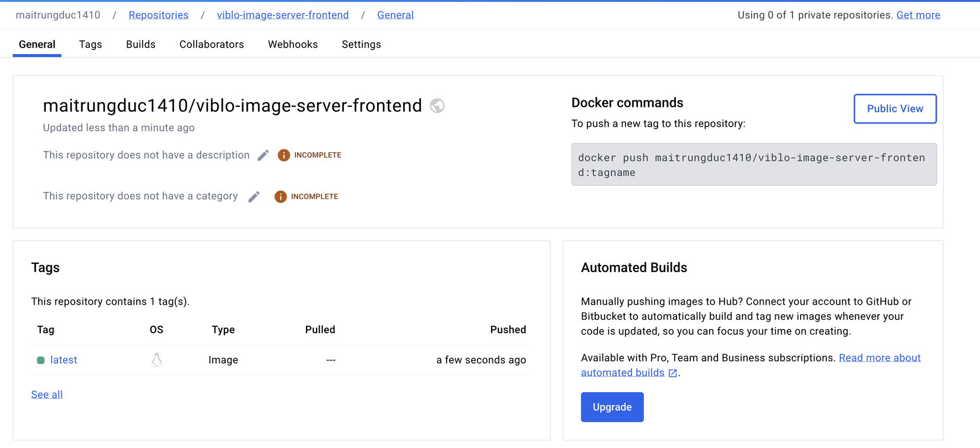Click the pencil icon to edit description

point(263,155)
